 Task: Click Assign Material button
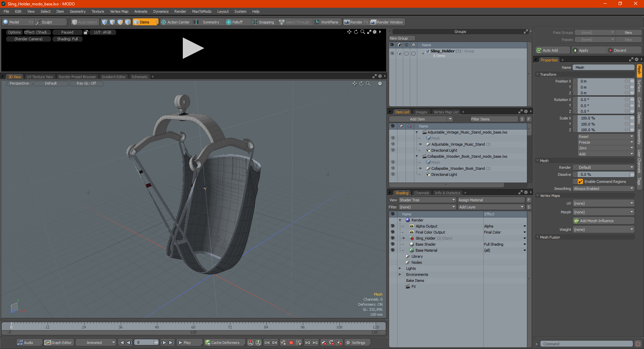click(x=491, y=200)
